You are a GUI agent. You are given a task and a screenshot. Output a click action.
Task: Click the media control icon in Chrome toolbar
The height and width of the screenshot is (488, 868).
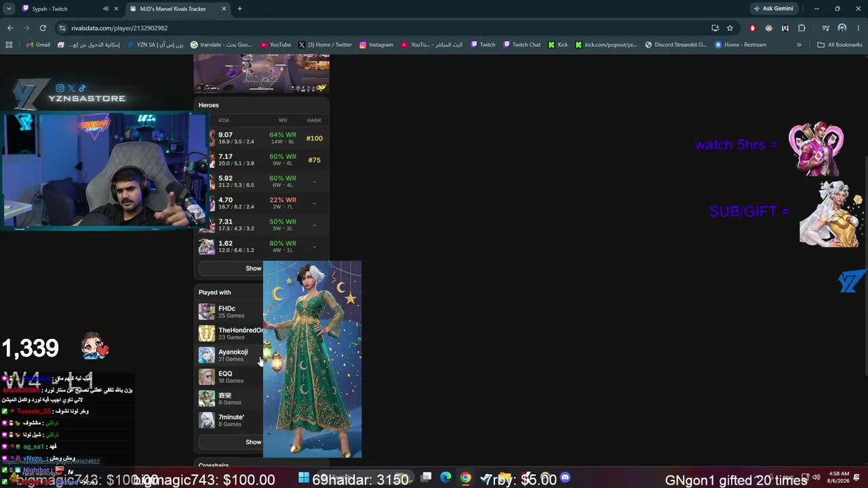[x=825, y=28]
